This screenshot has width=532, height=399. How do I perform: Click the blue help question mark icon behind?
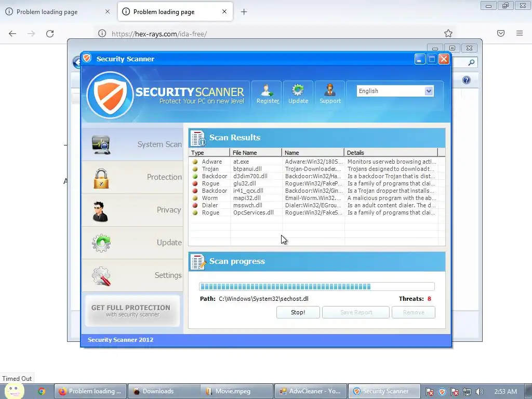467,80
